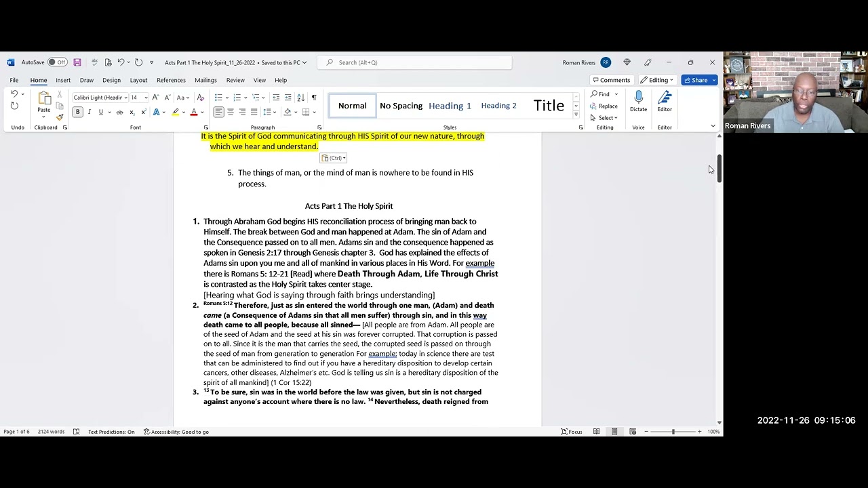Click the Replace button
Viewport: 868px width, 488px height.
point(604,106)
